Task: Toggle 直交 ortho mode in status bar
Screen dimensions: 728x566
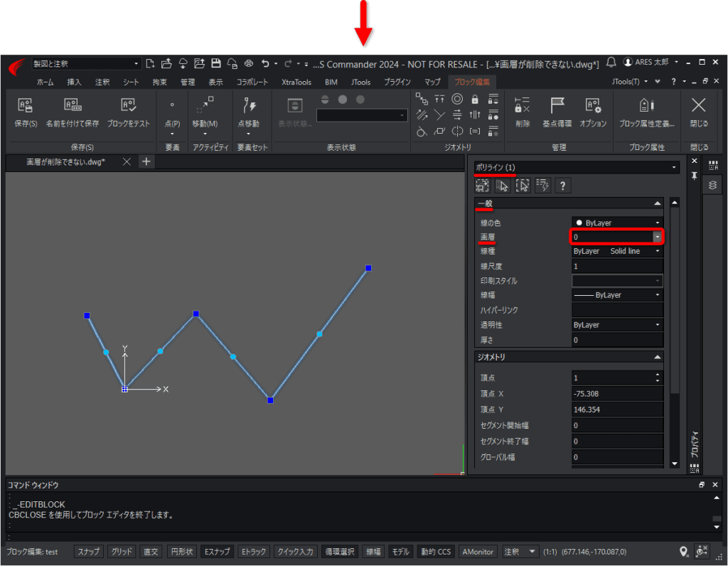Action: pos(151,552)
